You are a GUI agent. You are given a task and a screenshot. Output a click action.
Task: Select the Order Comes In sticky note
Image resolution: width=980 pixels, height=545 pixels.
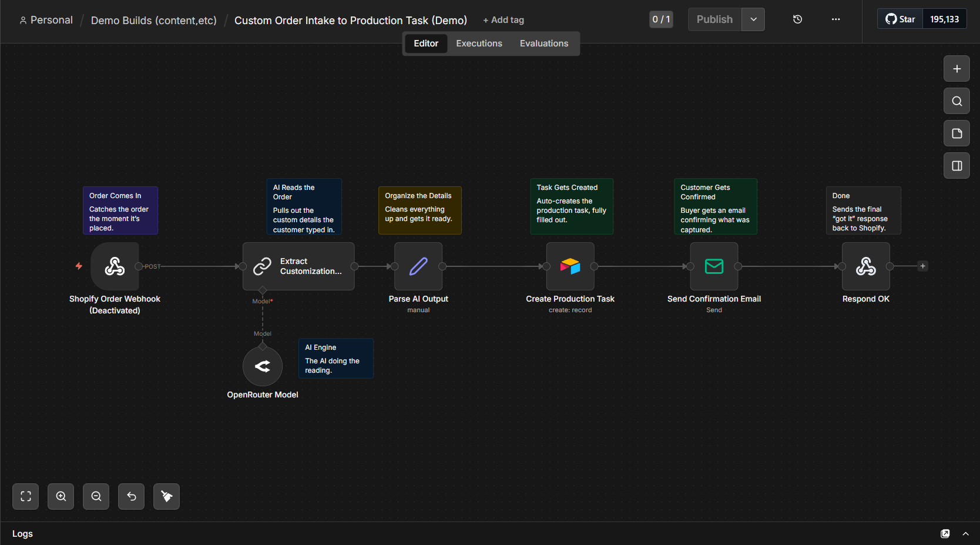(120, 210)
